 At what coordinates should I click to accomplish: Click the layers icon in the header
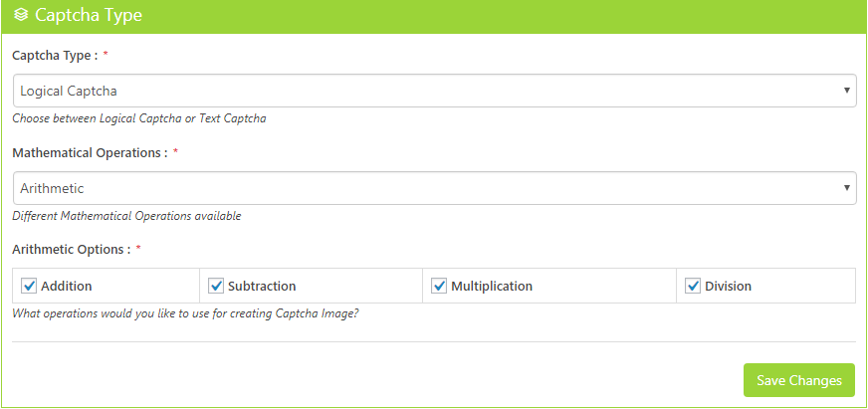tap(21, 16)
